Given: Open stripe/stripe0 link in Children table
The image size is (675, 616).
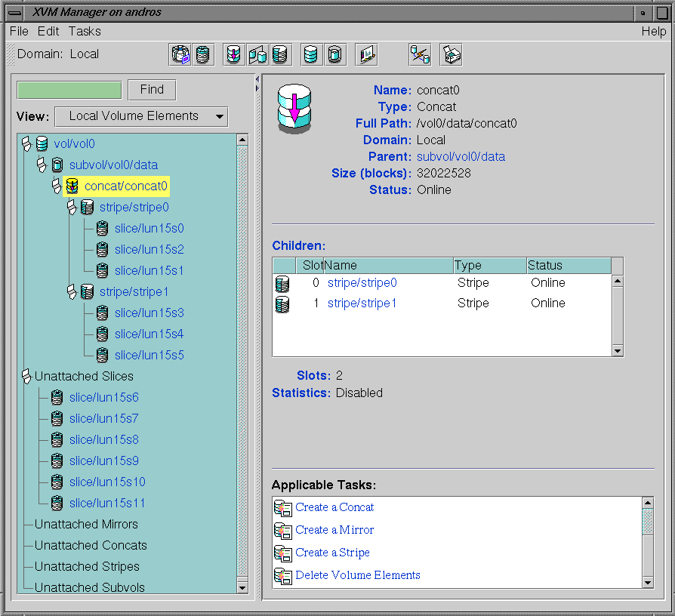Looking at the screenshot, I should tap(362, 283).
